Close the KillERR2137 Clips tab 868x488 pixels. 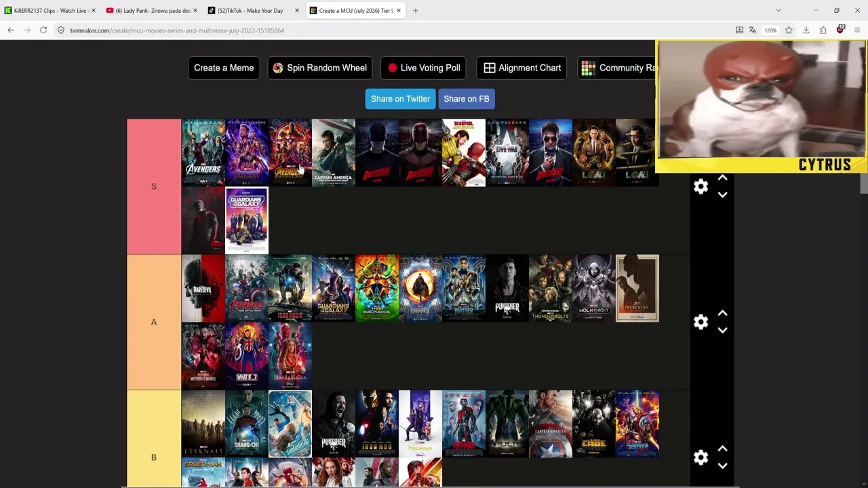[x=93, y=10]
